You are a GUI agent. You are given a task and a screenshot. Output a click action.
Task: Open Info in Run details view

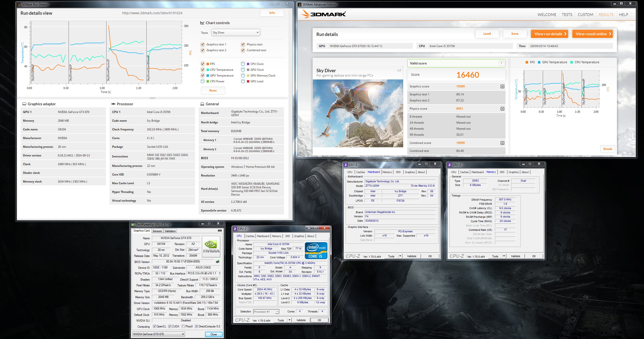pyautogui.click(x=272, y=13)
